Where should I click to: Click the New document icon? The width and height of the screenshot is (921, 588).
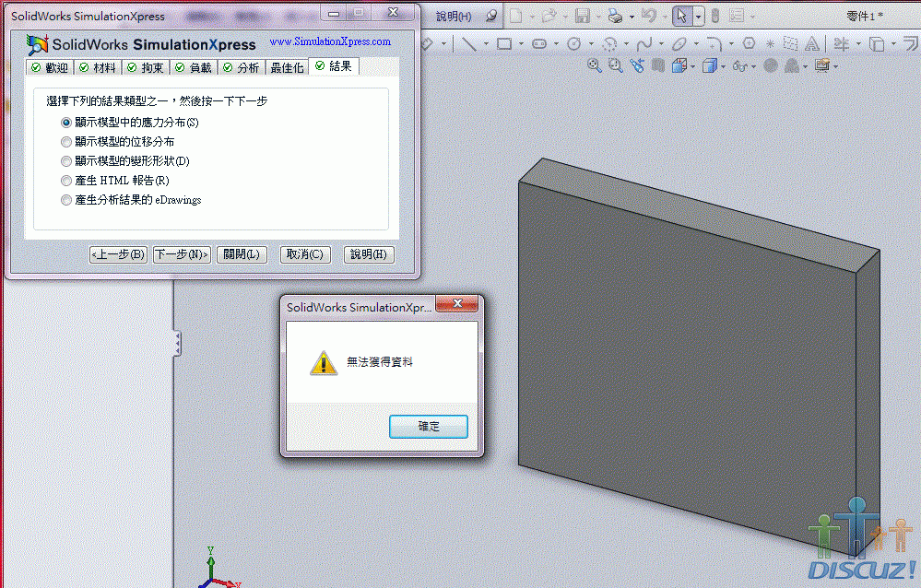[515, 16]
